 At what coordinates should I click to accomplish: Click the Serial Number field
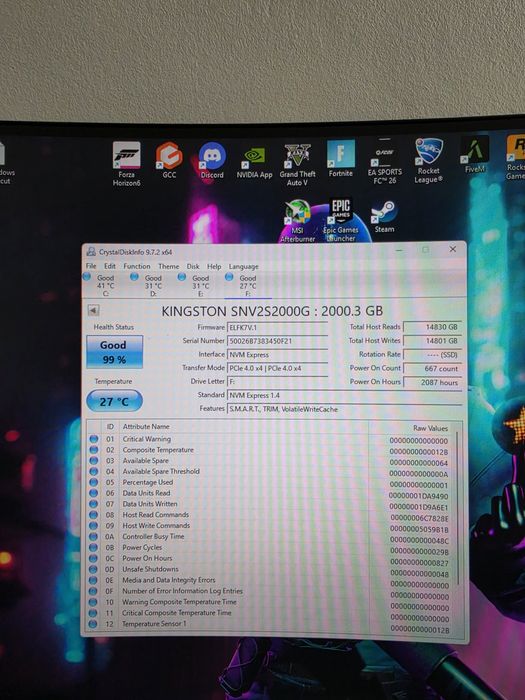[277, 341]
